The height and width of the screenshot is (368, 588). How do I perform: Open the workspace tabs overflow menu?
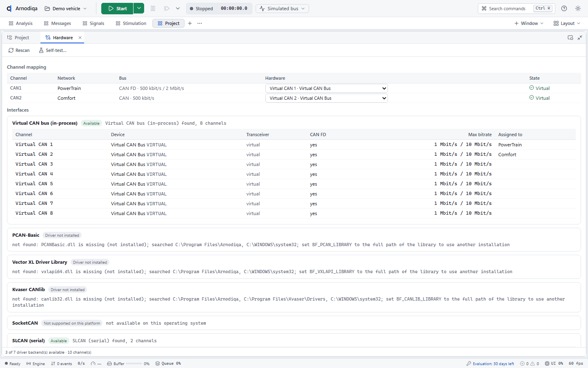(200, 23)
